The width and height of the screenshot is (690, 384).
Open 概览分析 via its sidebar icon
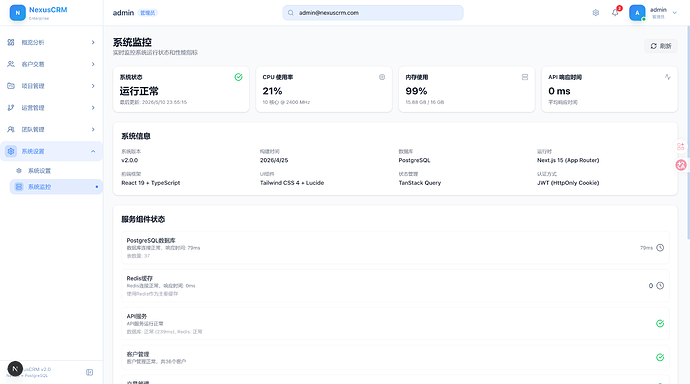tap(11, 42)
